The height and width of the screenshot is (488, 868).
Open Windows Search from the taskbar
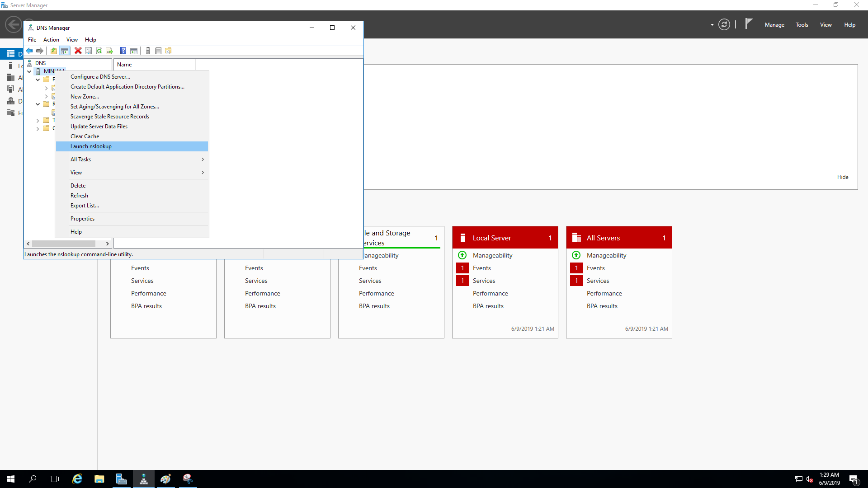[x=32, y=479]
